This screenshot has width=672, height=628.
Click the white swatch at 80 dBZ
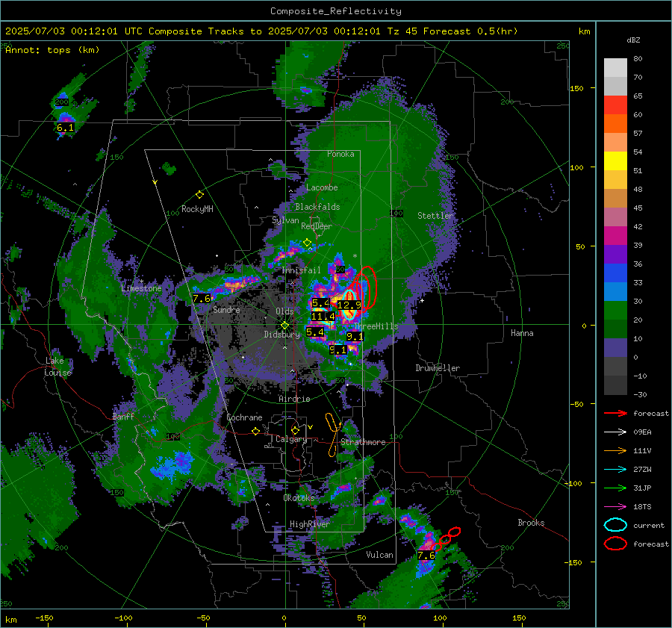[x=615, y=67]
